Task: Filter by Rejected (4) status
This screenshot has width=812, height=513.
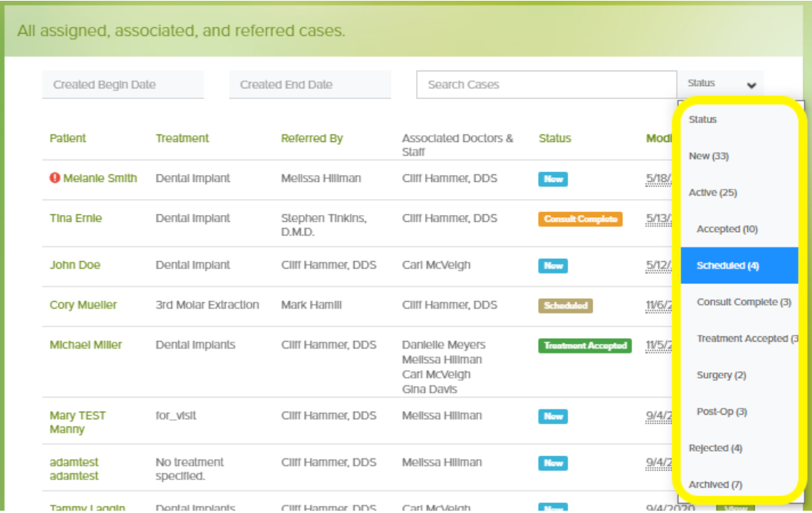Action: point(715,448)
